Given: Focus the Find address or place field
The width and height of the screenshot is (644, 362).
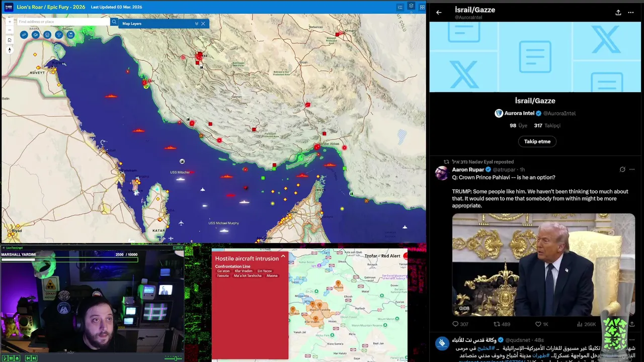Looking at the screenshot, I should (x=63, y=22).
